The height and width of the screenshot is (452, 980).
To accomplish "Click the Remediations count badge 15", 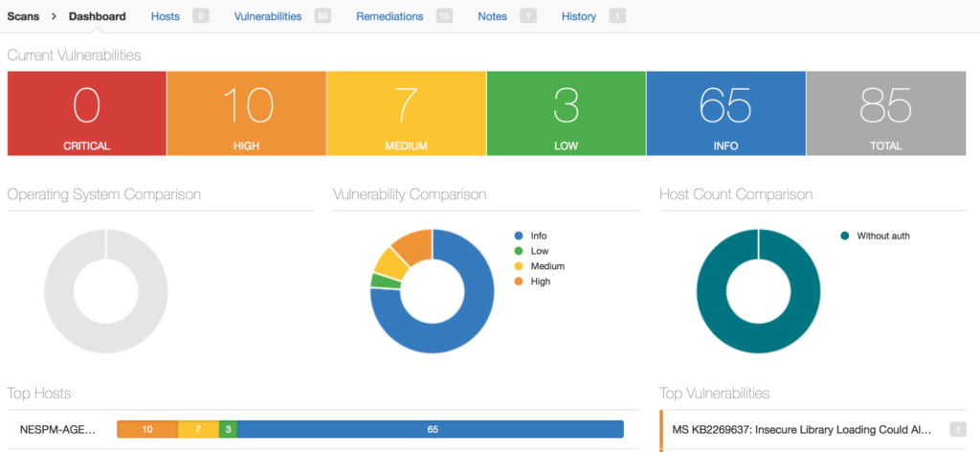I will coord(444,16).
